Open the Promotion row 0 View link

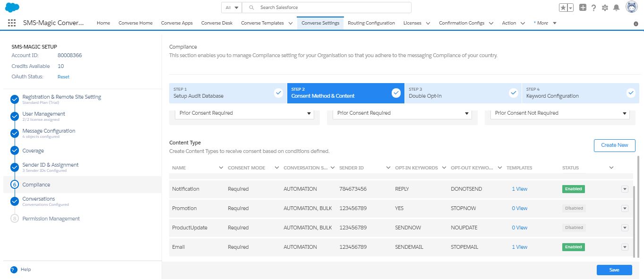click(x=519, y=208)
